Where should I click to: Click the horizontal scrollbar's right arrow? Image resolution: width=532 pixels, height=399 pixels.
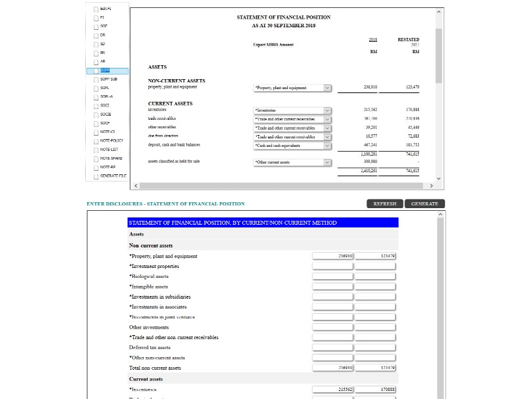(431, 186)
